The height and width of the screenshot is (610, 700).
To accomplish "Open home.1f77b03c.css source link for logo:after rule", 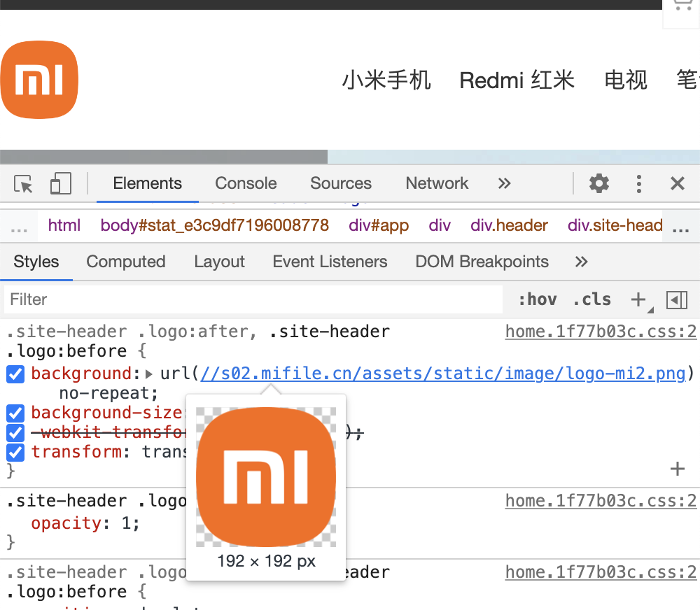I will coord(601,332).
